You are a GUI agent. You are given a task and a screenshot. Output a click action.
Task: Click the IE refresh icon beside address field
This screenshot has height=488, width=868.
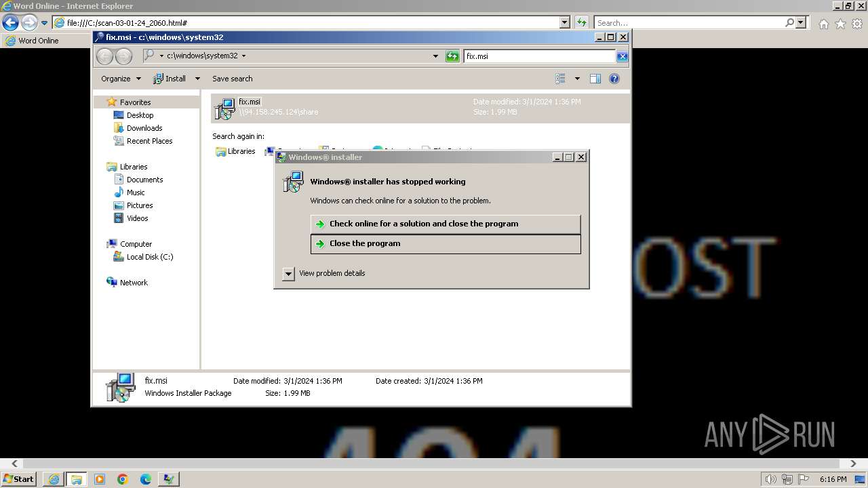pyautogui.click(x=581, y=22)
